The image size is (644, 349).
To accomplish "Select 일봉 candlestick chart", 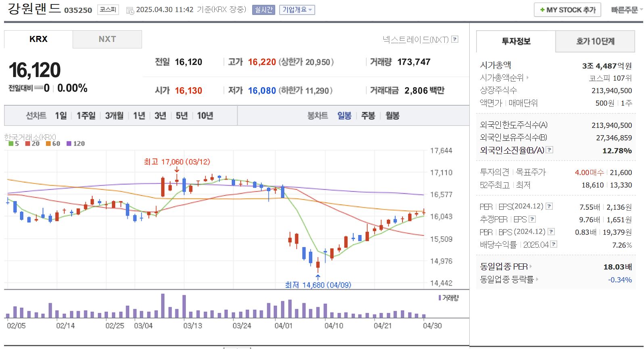I will pos(344,116).
